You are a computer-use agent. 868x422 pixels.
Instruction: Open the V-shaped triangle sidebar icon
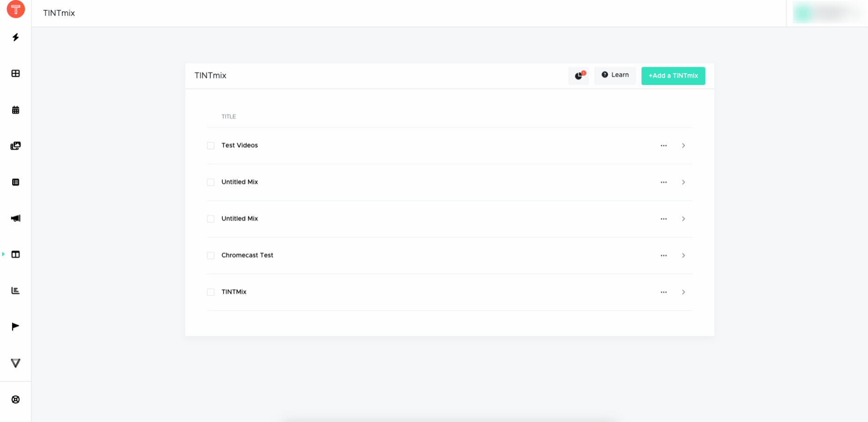15,363
